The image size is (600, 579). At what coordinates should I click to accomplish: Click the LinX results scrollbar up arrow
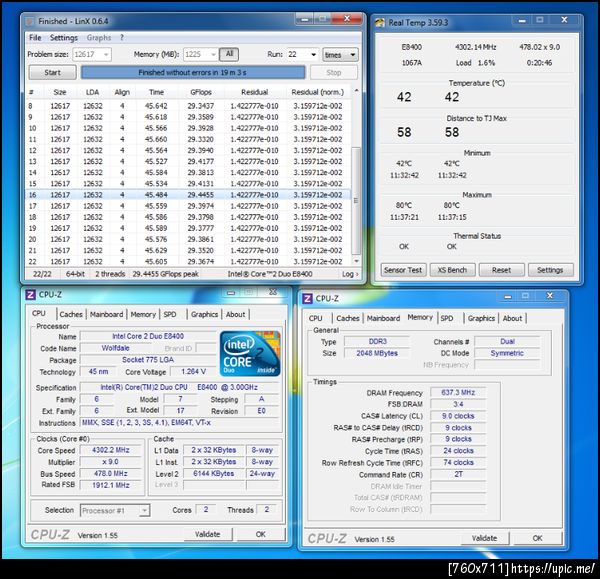(356, 91)
